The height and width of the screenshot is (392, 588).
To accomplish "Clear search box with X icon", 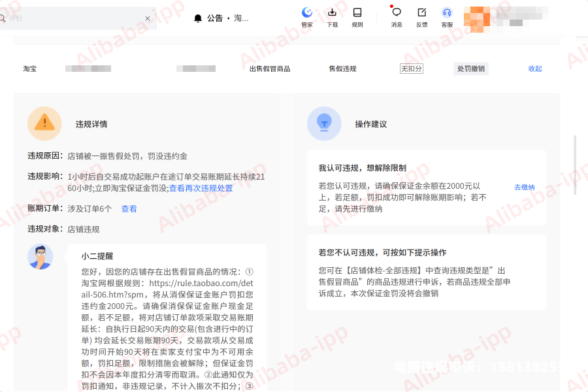I will coord(148,18).
